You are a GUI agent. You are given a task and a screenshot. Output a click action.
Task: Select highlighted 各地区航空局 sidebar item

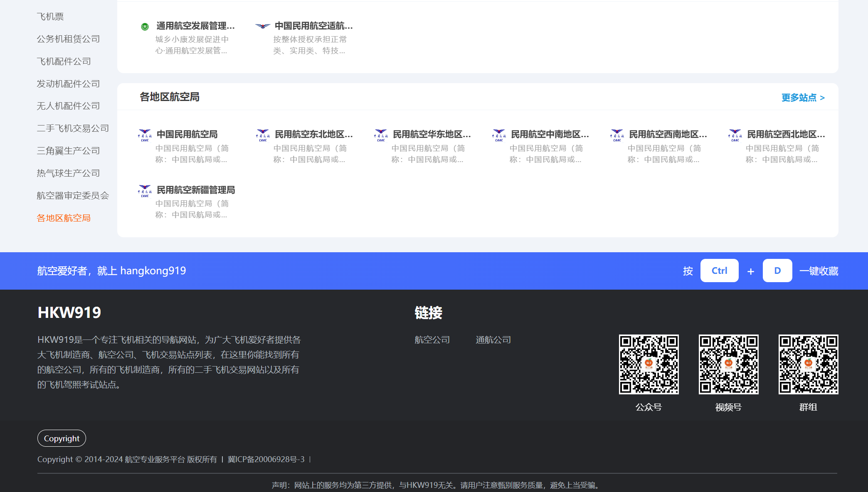pos(64,218)
